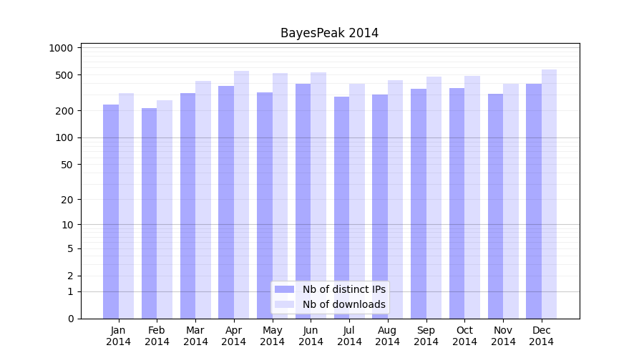This screenshot has height=358, width=644.
Task: Click the Jun 2014 x-axis label
Action: coord(311,336)
